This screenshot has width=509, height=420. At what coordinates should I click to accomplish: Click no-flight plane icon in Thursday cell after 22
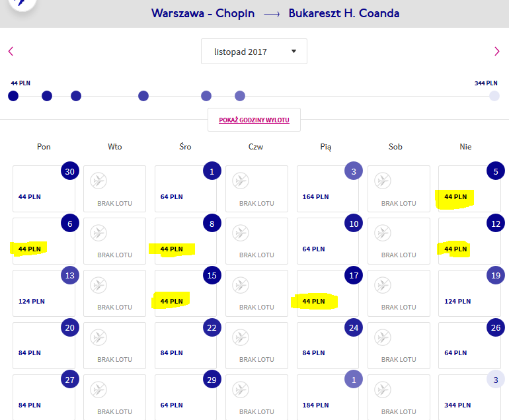pos(241,337)
